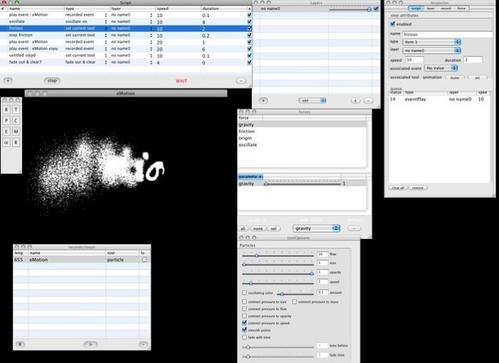Adjust the particle opacity slider

point(278,274)
